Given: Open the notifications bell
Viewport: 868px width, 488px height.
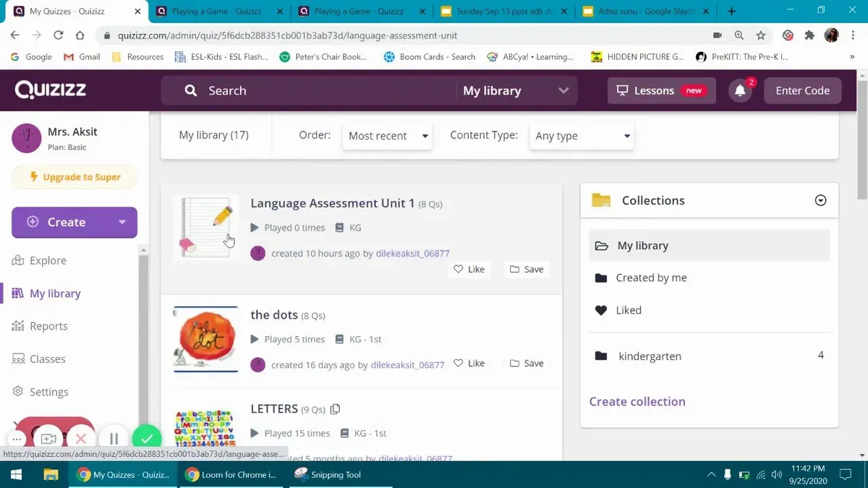Looking at the screenshot, I should click(740, 90).
